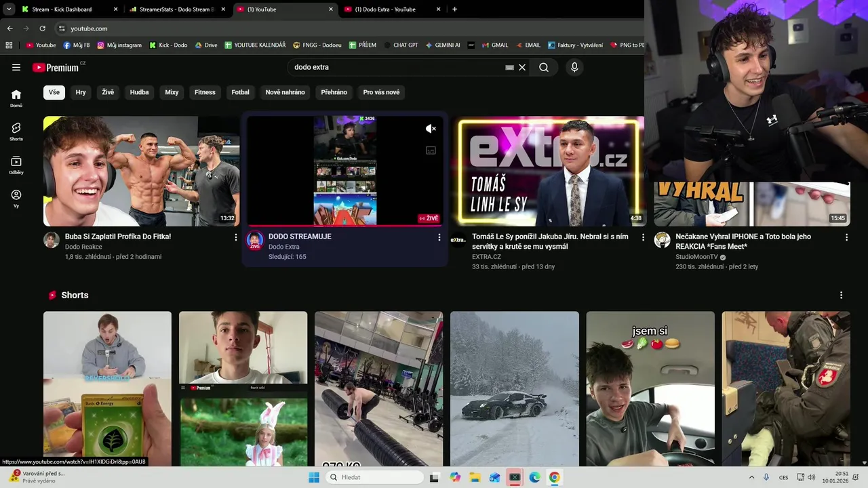Unmute the DODO STREAMUJE live preview
The width and height of the screenshot is (868, 488).
click(x=431, y=128)
